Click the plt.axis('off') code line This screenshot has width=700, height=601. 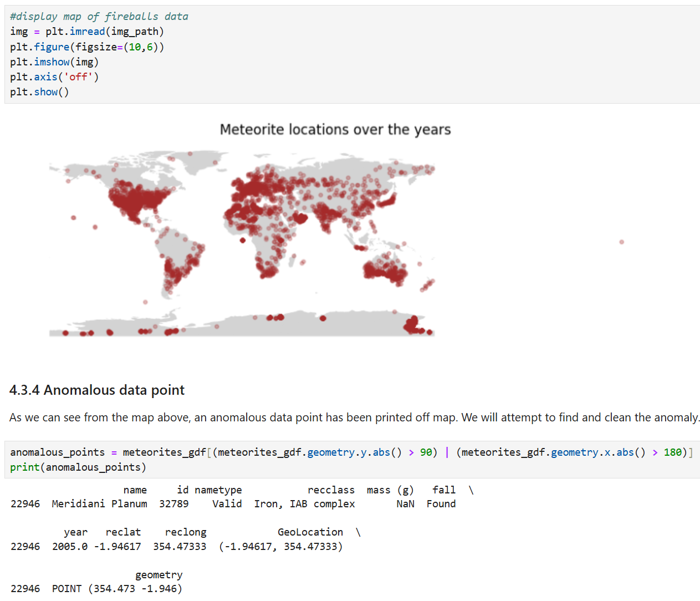coord(54,77)
